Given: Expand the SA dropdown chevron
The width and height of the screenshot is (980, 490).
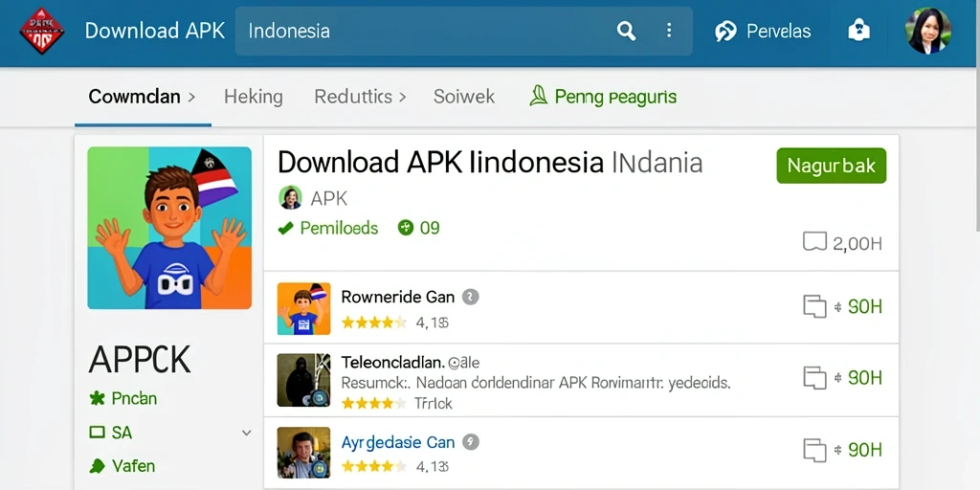Looking at the screenshot, I should (247, 433).
